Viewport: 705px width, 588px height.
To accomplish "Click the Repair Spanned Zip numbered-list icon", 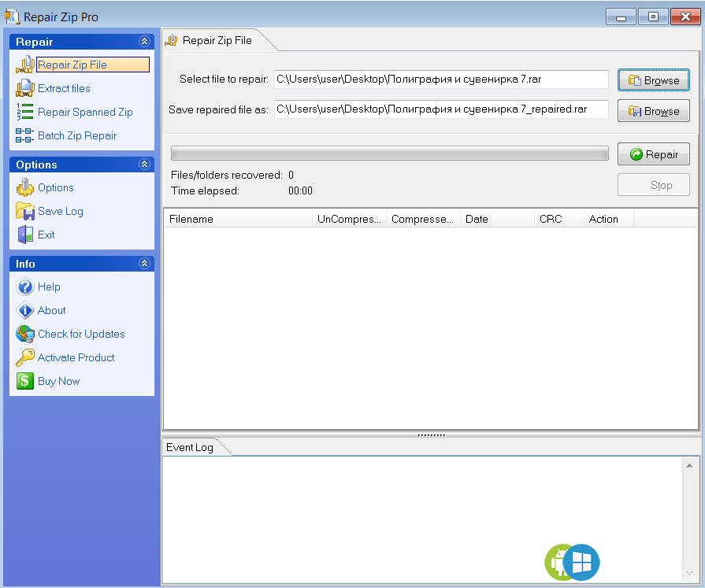I will click(25, 112).
